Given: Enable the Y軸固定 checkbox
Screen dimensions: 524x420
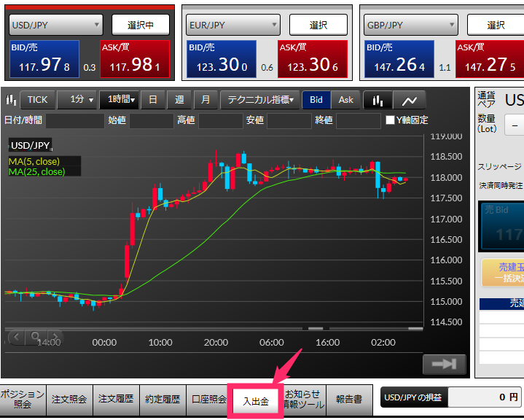Looking at the screenshot, I should pos(390,120).
